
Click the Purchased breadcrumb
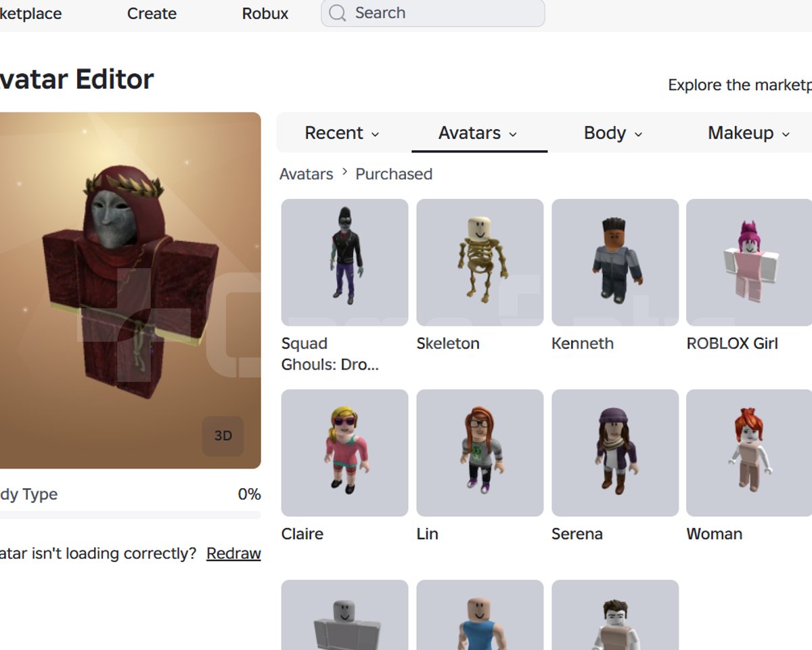[x=394, y=174]
